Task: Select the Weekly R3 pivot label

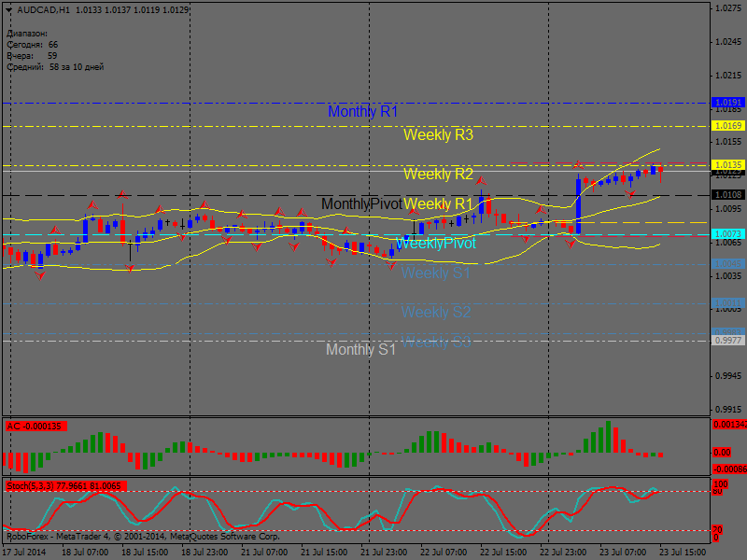Action: [x=438, y=135]
